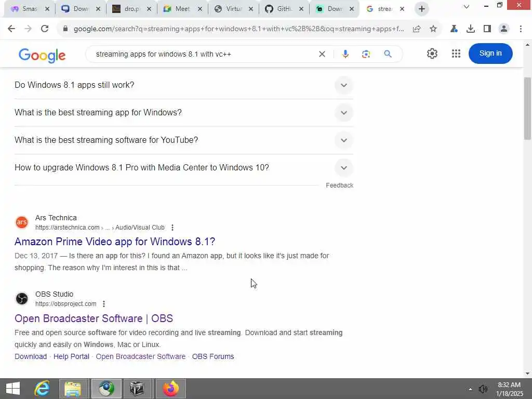
Task: Start voice search with microphone
Action: (345, 54)
